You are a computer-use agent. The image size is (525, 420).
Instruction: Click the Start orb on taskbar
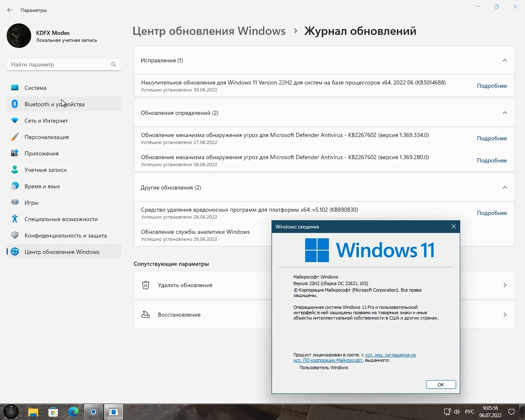coord(11,412)
